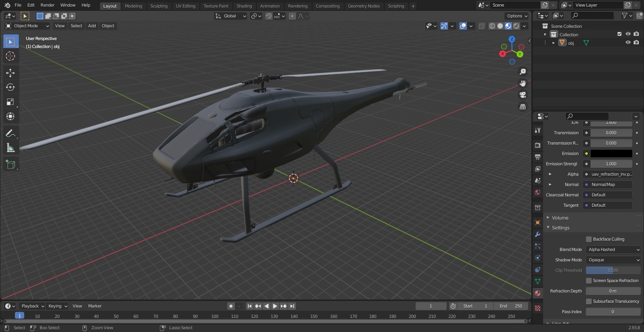This screenshot has width=644, height=332.
Task: Click the zoom viewport magnifier icon
Action: 522,72
